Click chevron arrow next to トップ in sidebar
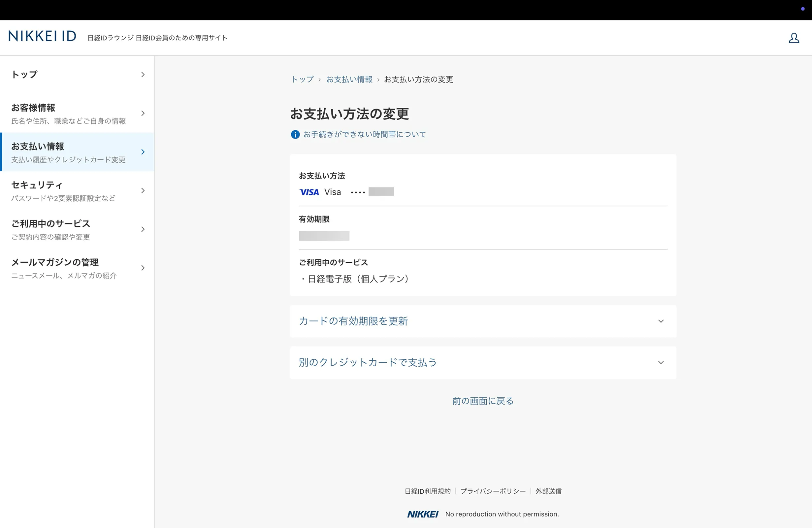Screen dimensions: 812x528 tap(143, 74)
